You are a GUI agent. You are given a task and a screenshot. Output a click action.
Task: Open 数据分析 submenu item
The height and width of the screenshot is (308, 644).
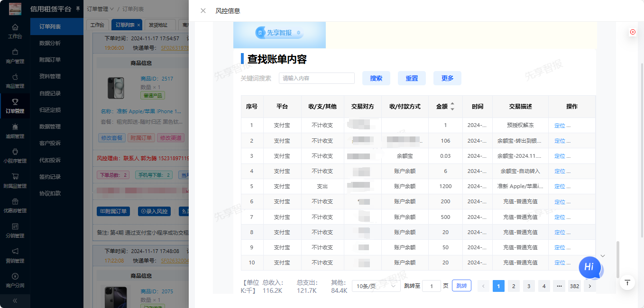tap(57, 43)
